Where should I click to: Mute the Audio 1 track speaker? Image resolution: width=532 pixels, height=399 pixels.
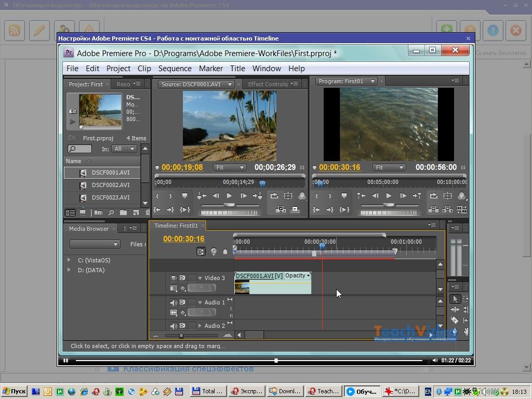click(174, 302)
